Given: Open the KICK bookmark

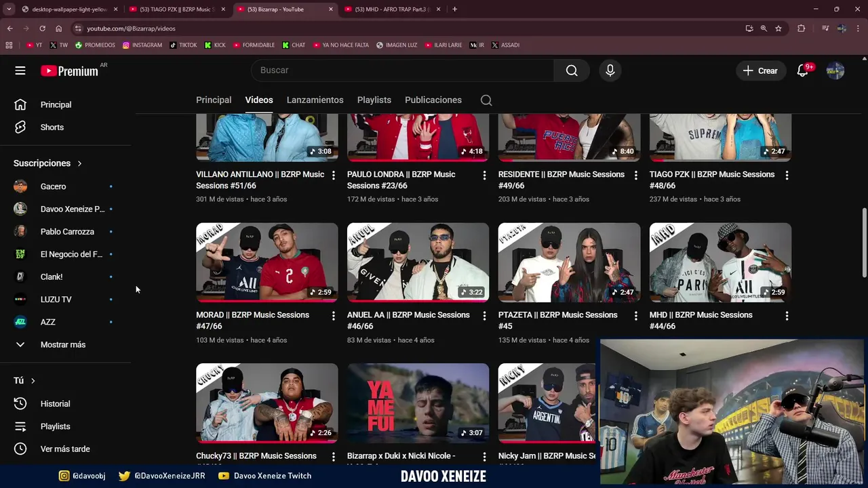Looking at the screenshot, I should [x=215, y=45].
